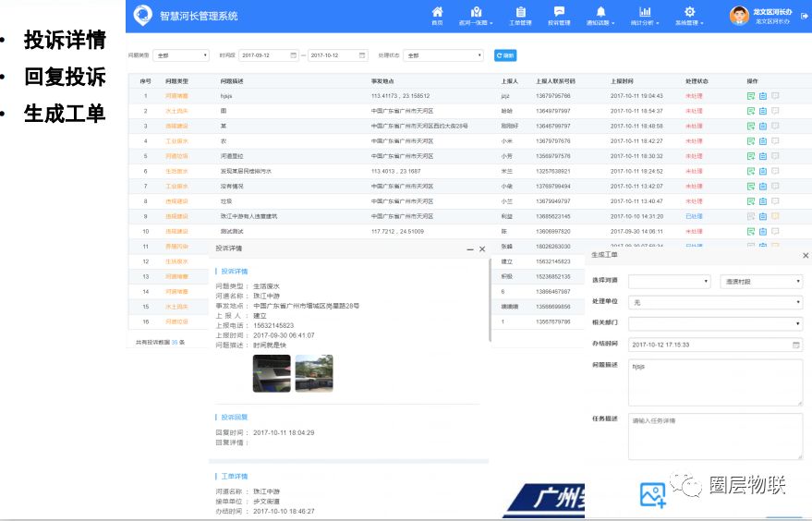
Task: Click the blue refresh button
Action: 505,55
